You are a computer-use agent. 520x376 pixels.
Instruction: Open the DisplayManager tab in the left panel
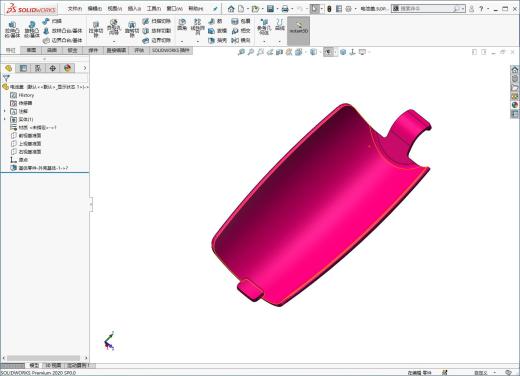[68, 68]
